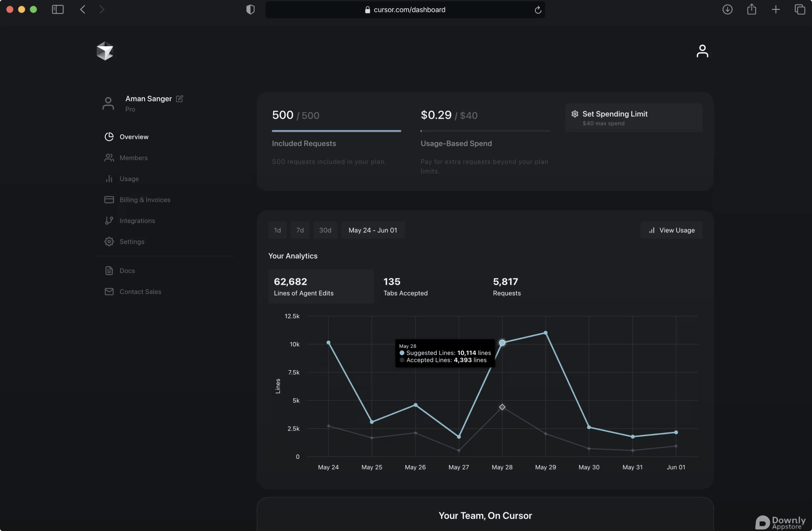Go forward with the browser forward arrow
Screen dimensions: 812x531
click(x=102, y=10)
